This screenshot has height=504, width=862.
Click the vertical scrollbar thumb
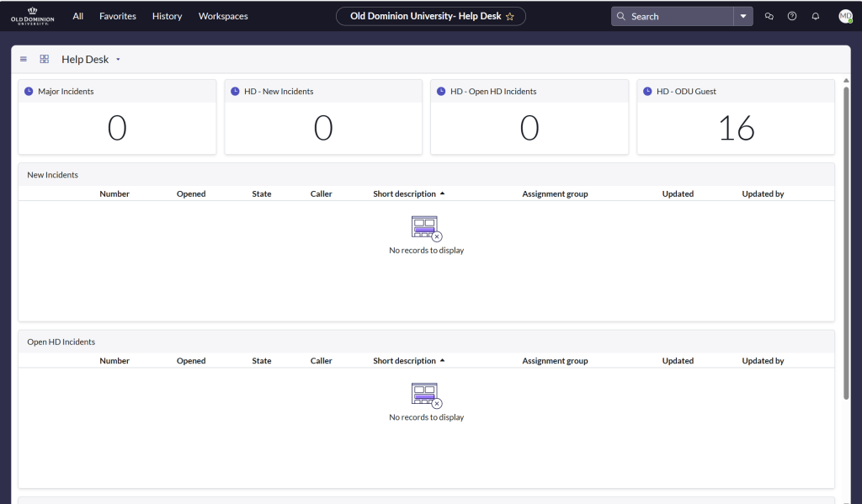[x=846, y=242]
